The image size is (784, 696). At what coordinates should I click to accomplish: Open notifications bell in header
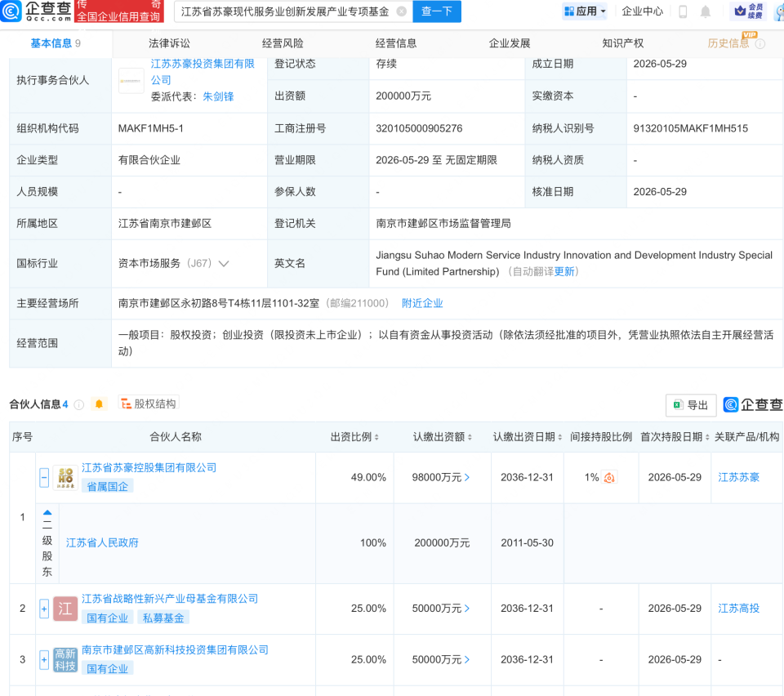click(x=705, y=11)
